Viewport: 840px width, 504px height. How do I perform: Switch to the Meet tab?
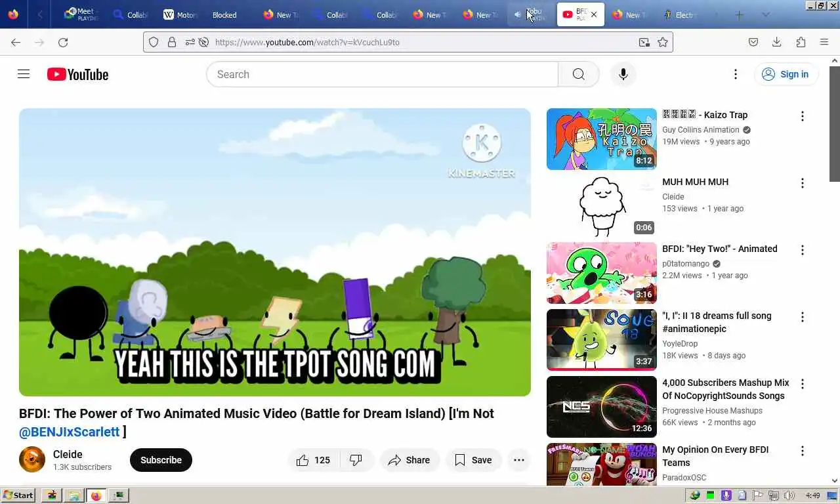click(x=82, y=14)
